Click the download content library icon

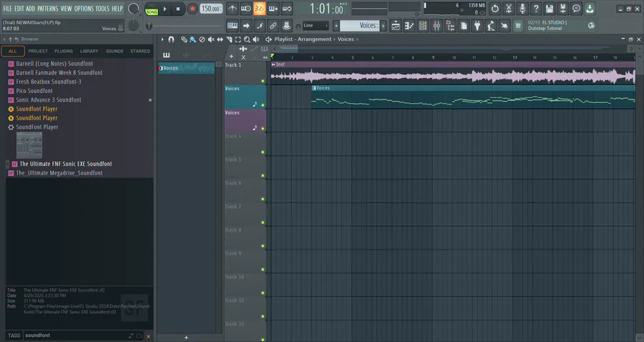tap(590, 8)
